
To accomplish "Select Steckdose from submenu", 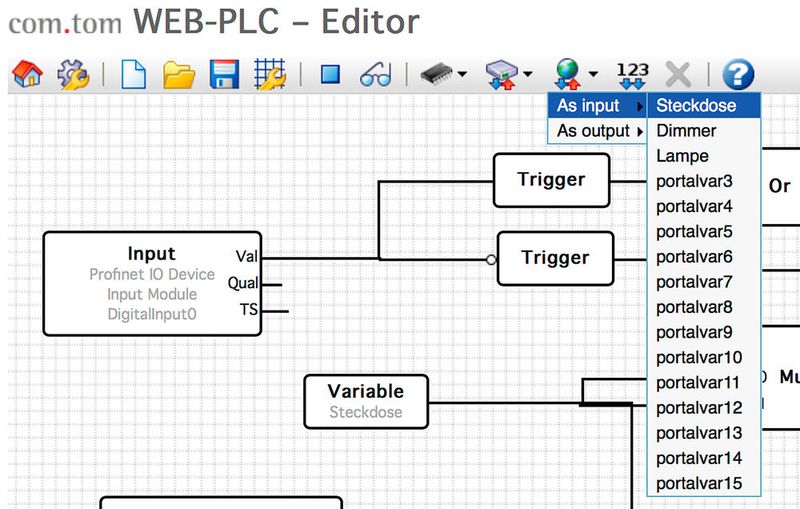I will coord(704,106).
